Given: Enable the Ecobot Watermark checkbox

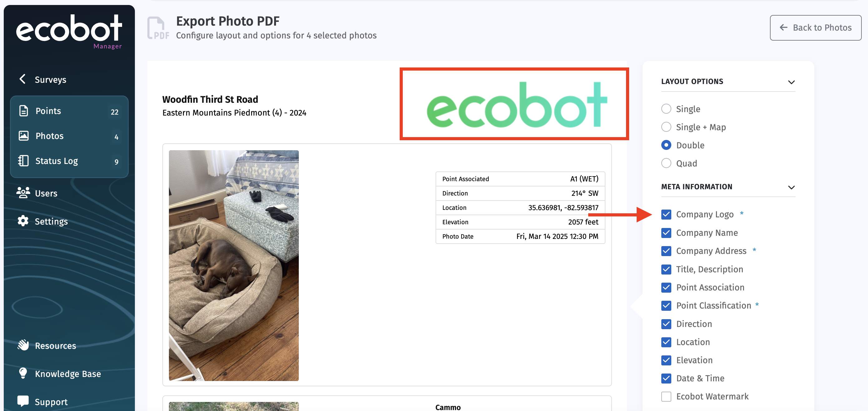Looking at the screenshot, I should [666, 396].
